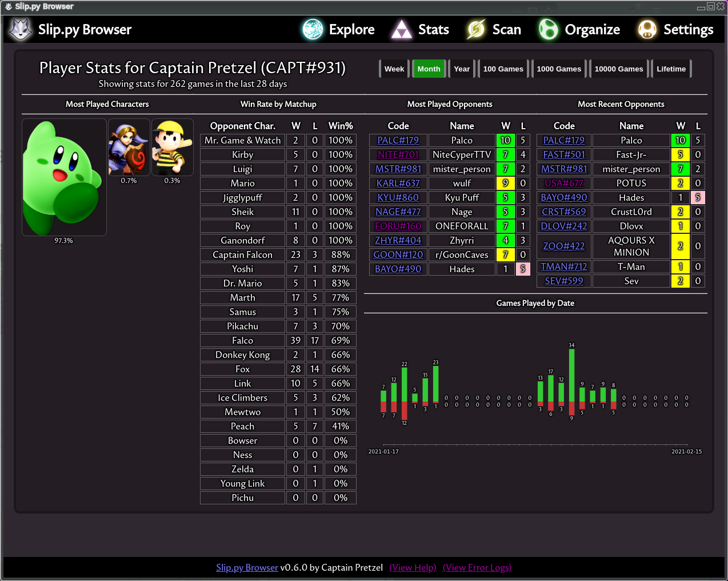Open ZHYR#404 opponent link
728x581 pixels.
398,240
